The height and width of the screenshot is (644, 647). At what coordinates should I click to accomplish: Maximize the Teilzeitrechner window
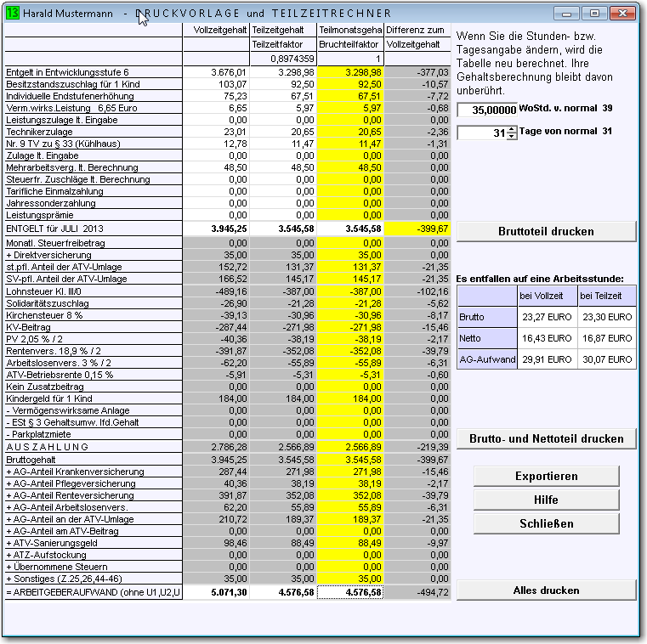click(x=594, y=14)
